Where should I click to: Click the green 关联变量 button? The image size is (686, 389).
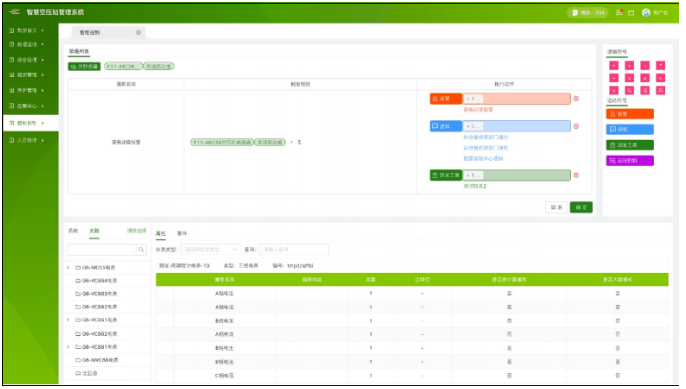point(84,66)
